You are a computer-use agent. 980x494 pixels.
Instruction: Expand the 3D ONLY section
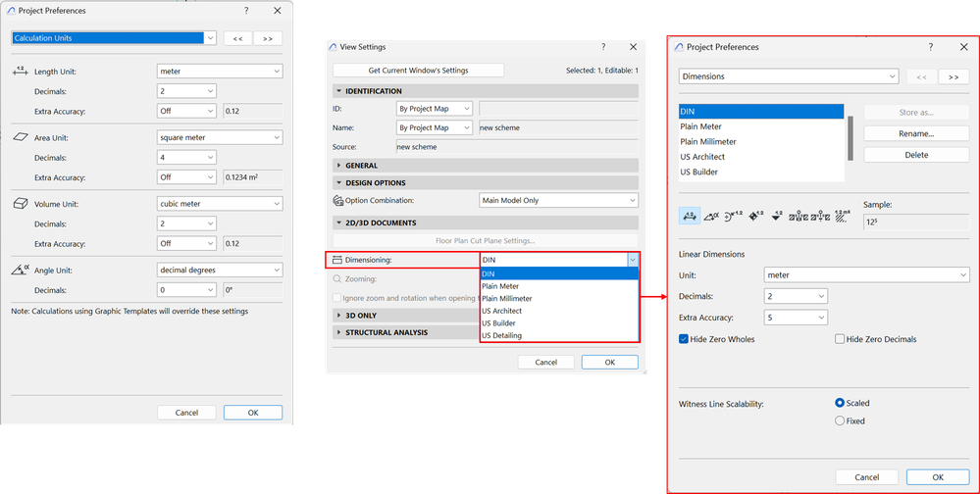point(406,316)
